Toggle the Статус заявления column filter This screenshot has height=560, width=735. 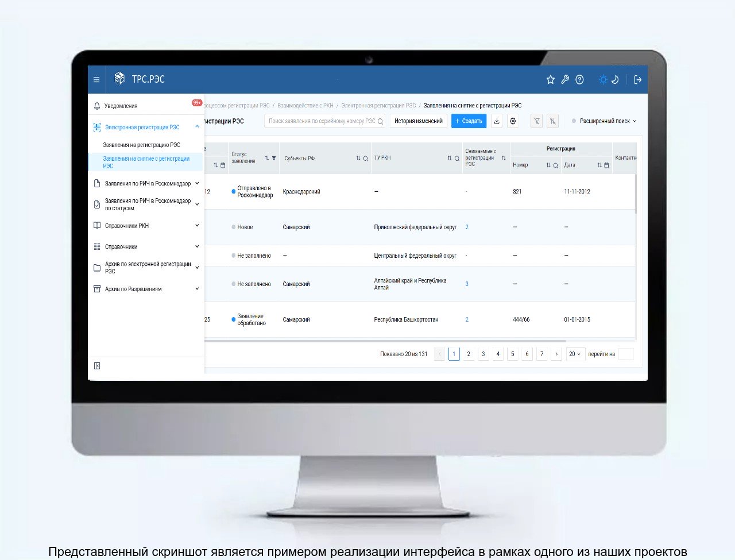(274, 158)
